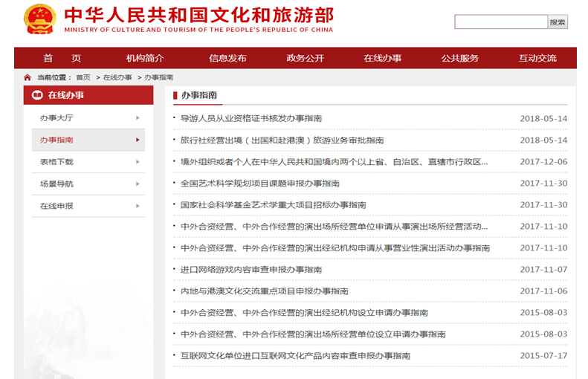
Task: Click the national emblem logo
Action: (39, 19)
